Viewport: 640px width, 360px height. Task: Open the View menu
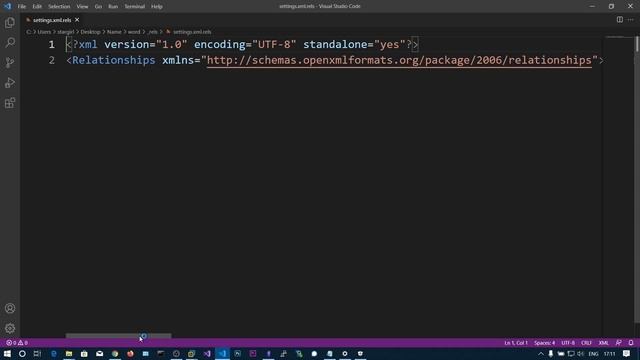(82, 7)
